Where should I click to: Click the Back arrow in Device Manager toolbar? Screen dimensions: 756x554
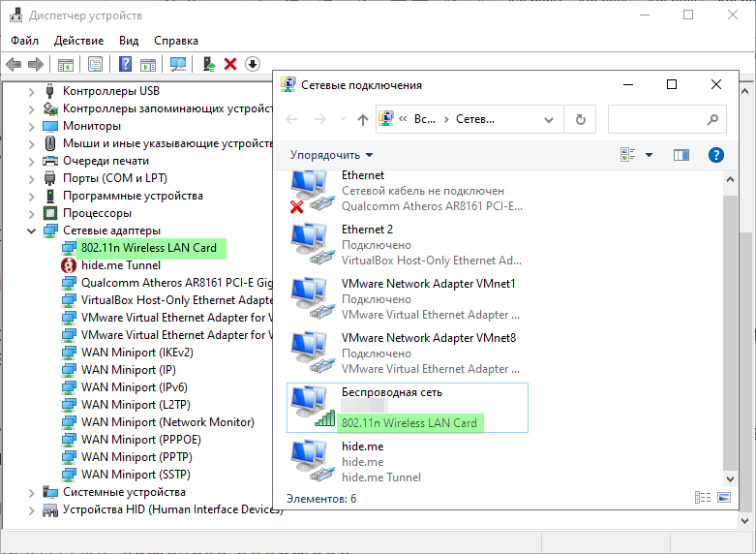(14, 64)
